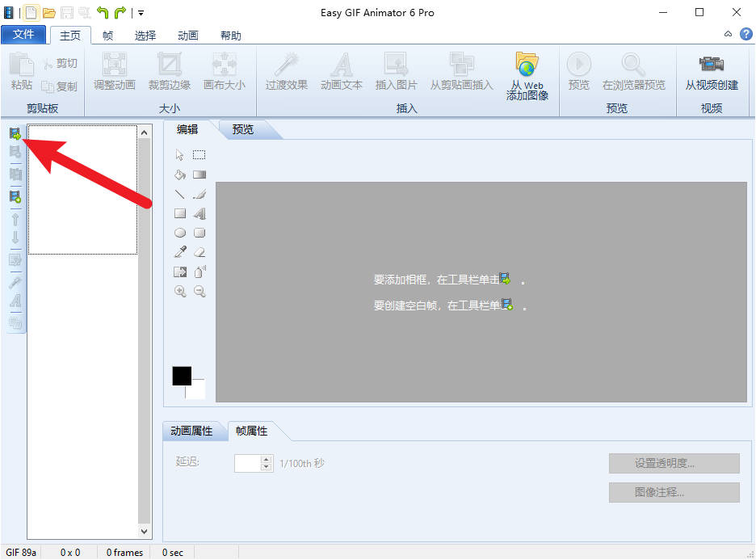Screen dimensions: 756x560
Task: Open the 文件 menu
Action: (x=23, y=34)
